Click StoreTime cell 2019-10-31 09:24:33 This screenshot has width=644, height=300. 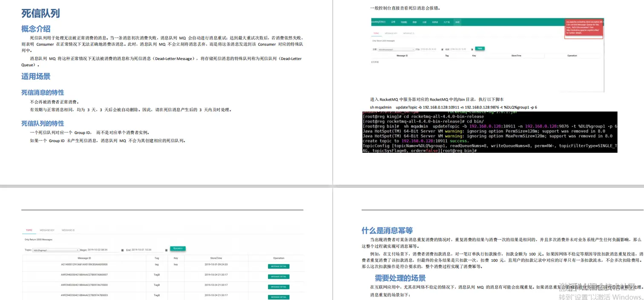(x=216, y=264)
